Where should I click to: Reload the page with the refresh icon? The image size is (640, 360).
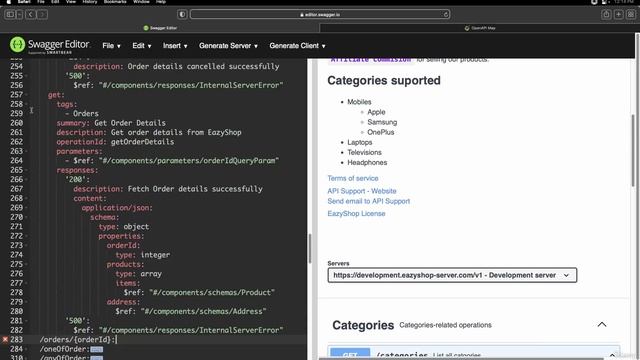click(445, 15)
